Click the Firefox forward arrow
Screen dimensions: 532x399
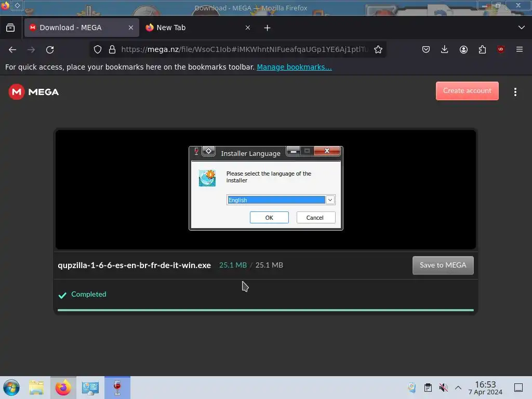click(x=31, y=50)
